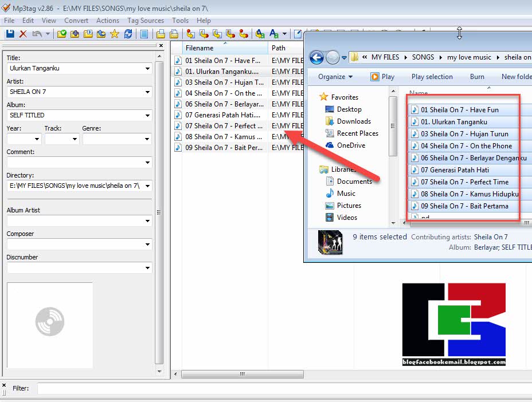Screen dimensions: 532x402
Task: Select '08 Sheila On 7 - Kamus' row in Mp3tag
Action: pos(223,137)
